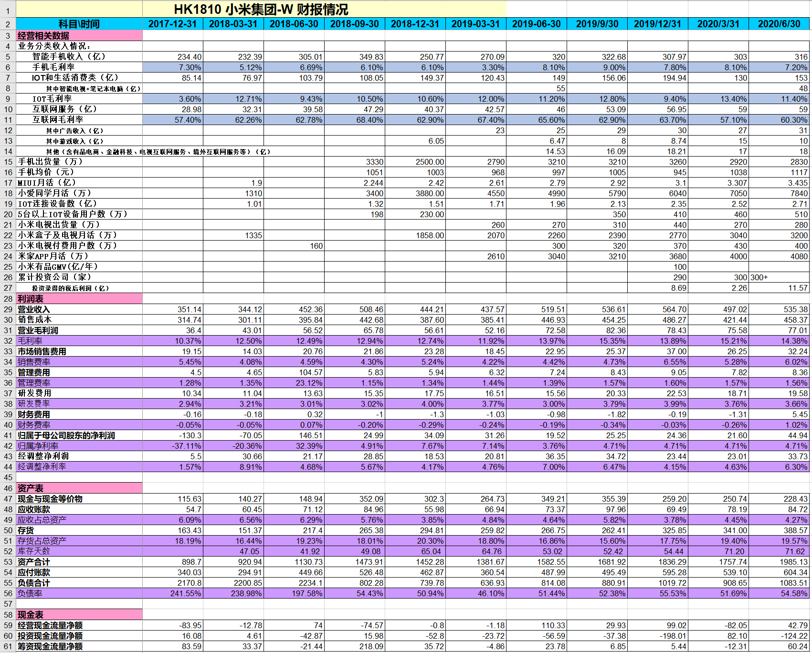Viewport: 812px width, 653px height.
Task: Select column header 2019/12/31
Action: (658, 24)
